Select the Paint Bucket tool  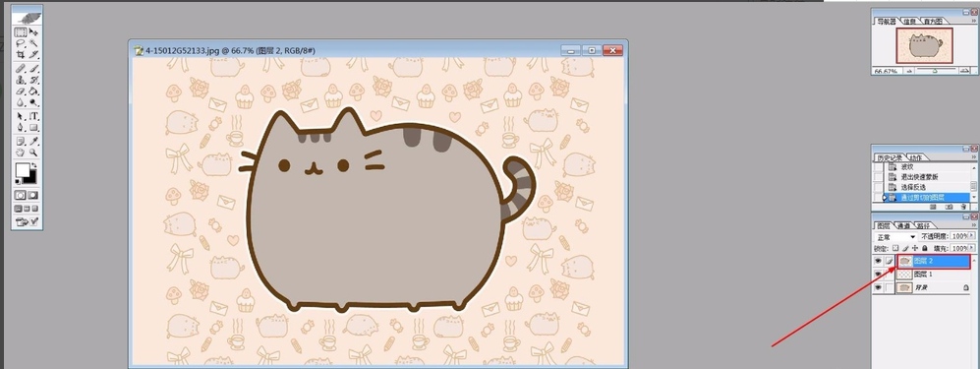tap(33, 92)
